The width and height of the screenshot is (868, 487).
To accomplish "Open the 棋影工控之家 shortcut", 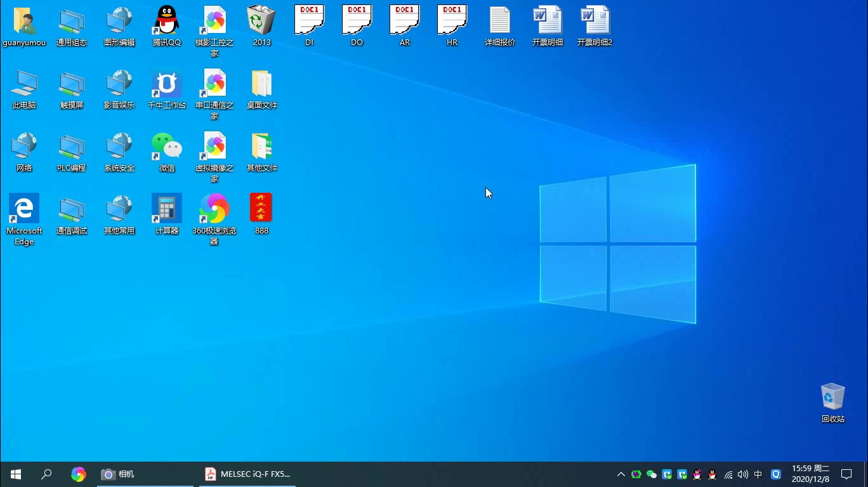I will click(214, 32).
